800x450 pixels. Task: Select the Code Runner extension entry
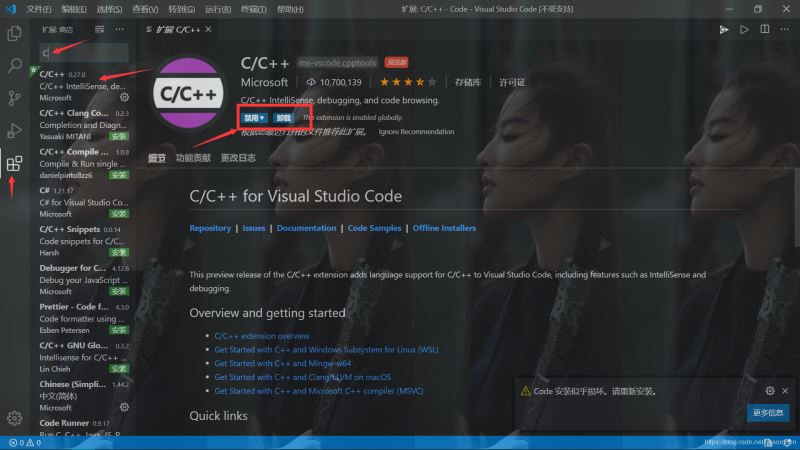coord(82,427)
